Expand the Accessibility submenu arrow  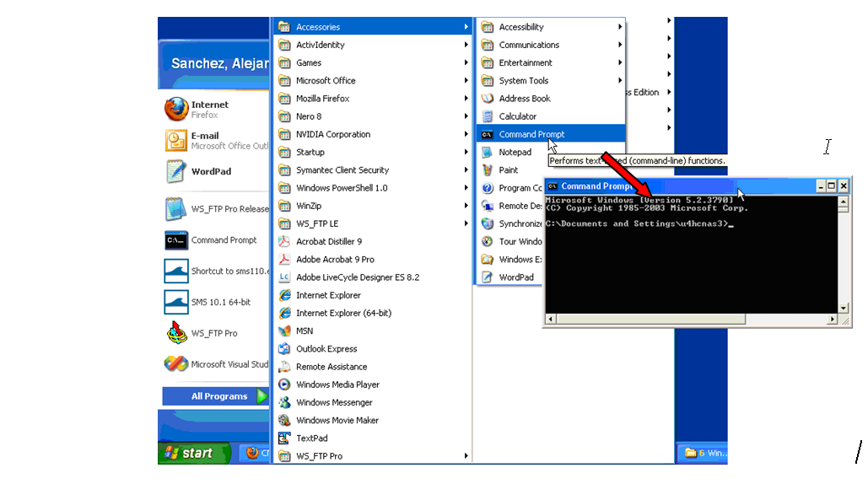[620, 26]
